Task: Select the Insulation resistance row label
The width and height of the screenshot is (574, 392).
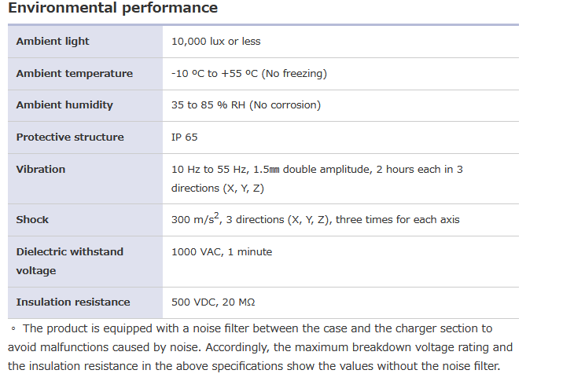Action: [x=73, y=302]
